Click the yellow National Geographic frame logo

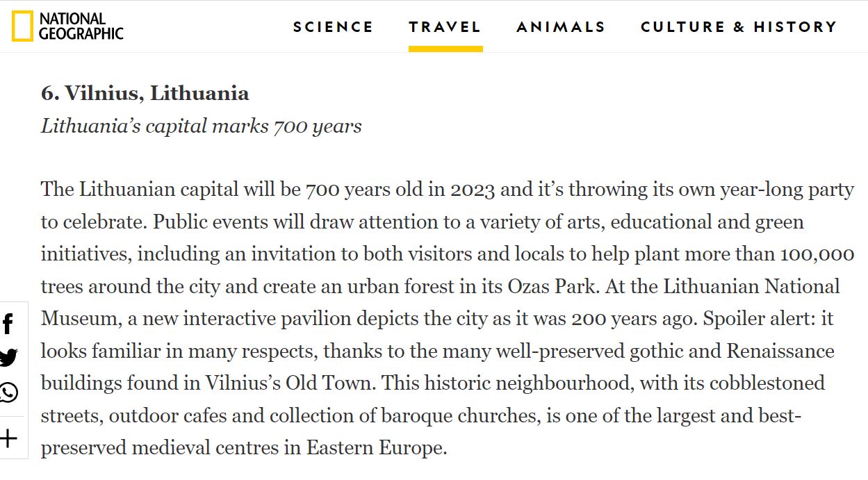[x=22, y=26]
